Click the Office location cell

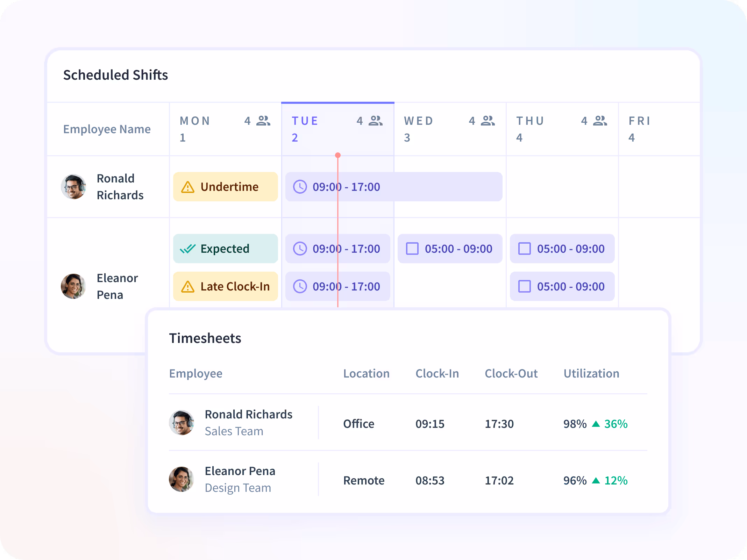click(x=359, y=424)
